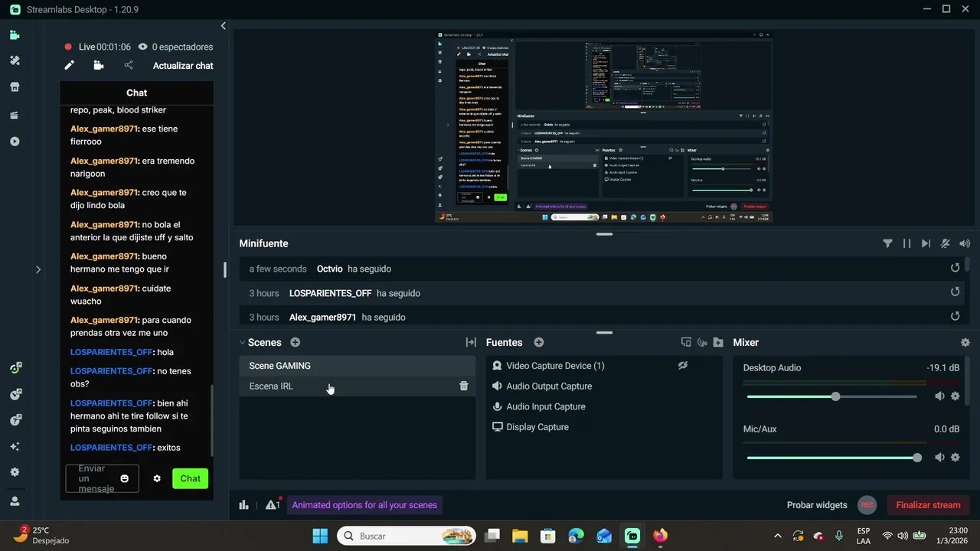
Task: Click the share icon in the live bar
Action: tap(129, 66)
